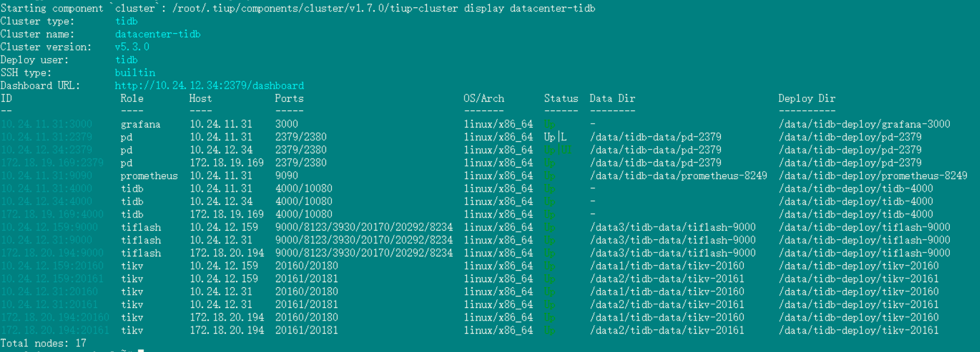980x352 pixels.
Task: Click the OS/Arch column header
Action: click(483, 98)
